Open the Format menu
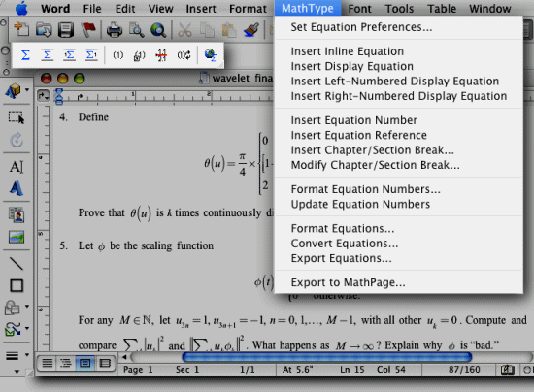534x392 pixels. click(248, 8)
